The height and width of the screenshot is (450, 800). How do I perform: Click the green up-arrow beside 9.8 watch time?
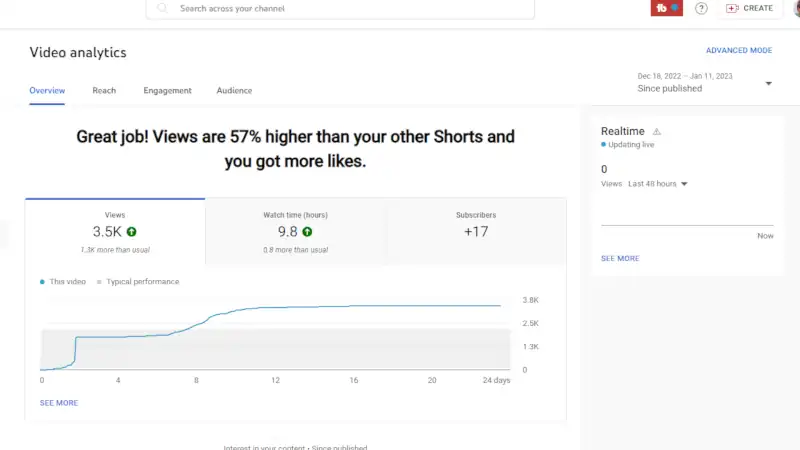(x=307, y=232)
